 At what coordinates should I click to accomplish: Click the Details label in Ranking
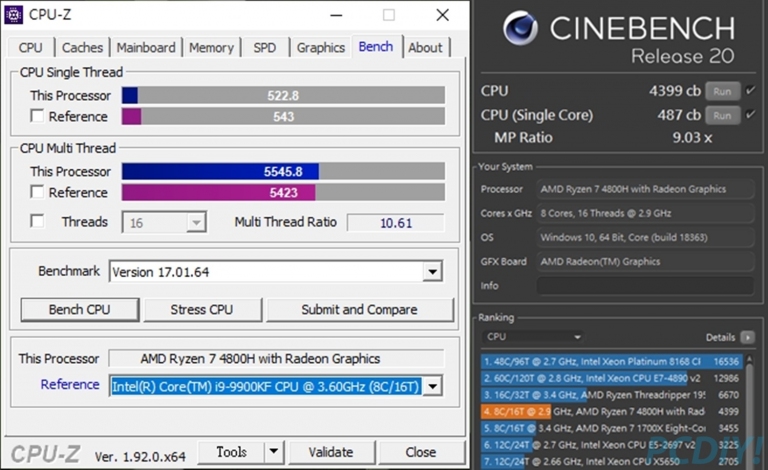[720, 337]
